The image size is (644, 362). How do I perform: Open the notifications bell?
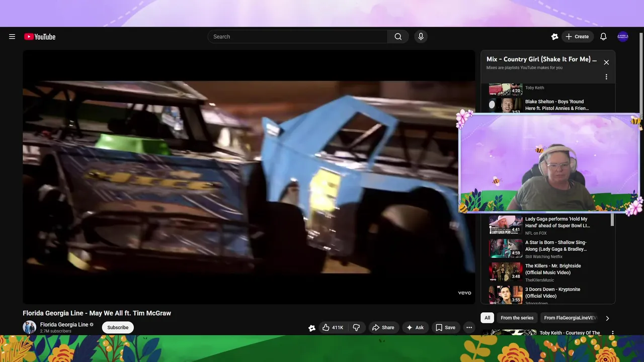603,37
